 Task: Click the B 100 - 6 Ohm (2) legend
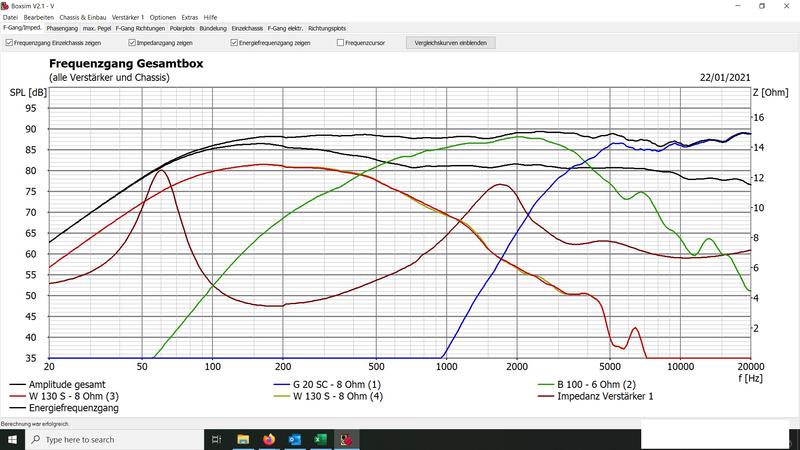[x=587, y=385]
